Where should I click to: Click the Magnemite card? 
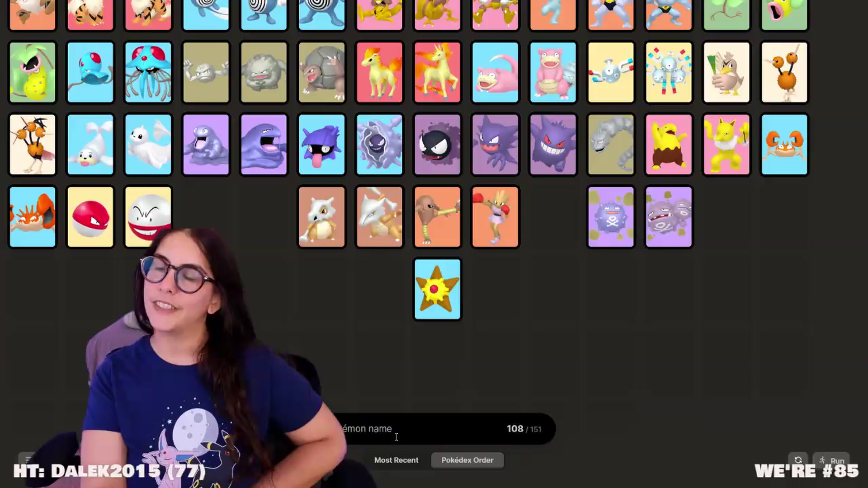pos(611,72)
